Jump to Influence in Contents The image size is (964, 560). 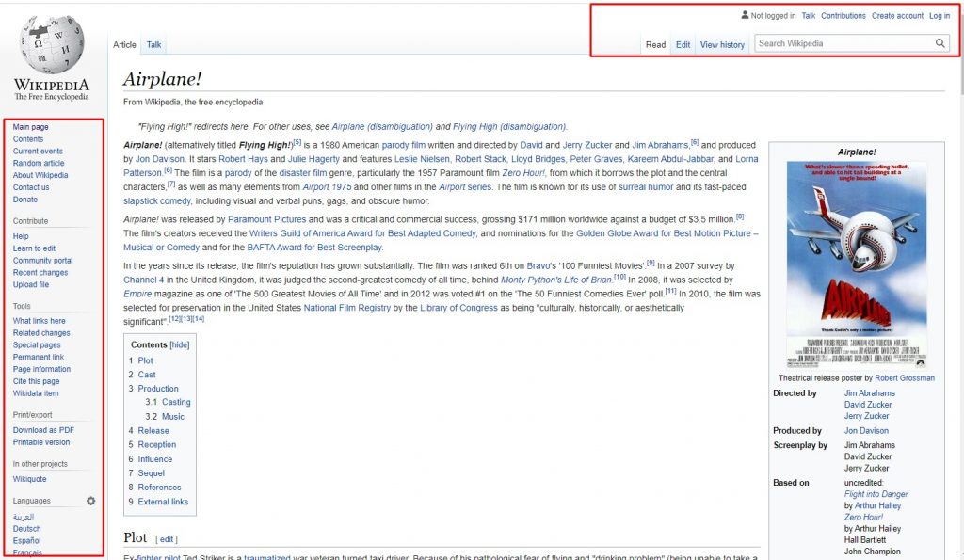click(x=155, y=459)
